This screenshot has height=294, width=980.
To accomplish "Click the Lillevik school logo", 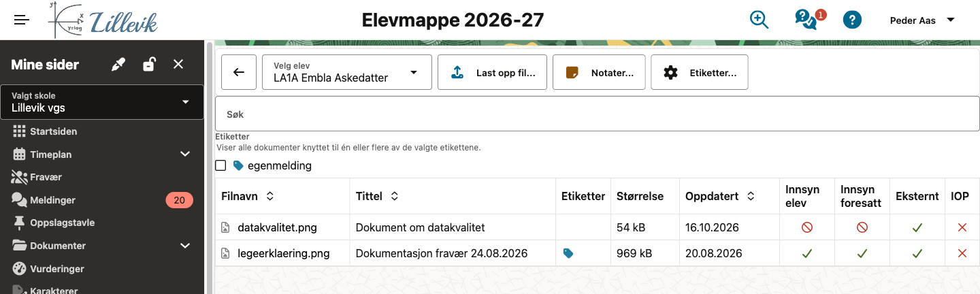I will [x=103, y=20].
